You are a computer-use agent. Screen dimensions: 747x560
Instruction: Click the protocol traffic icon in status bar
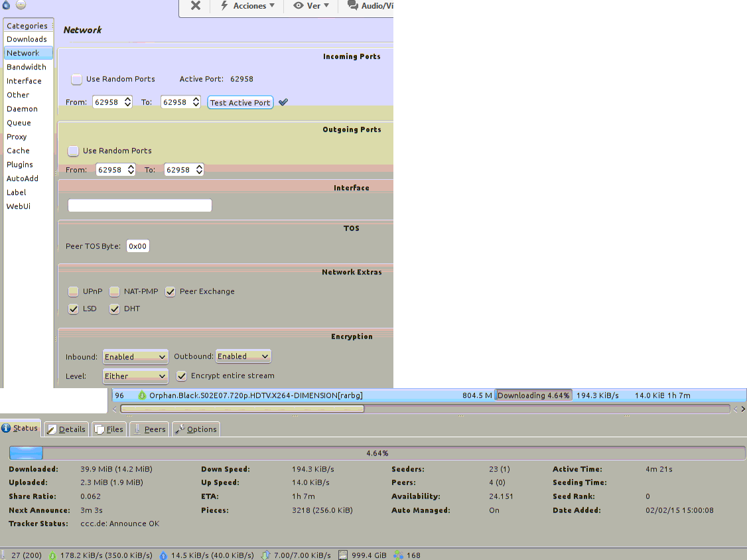266,555
